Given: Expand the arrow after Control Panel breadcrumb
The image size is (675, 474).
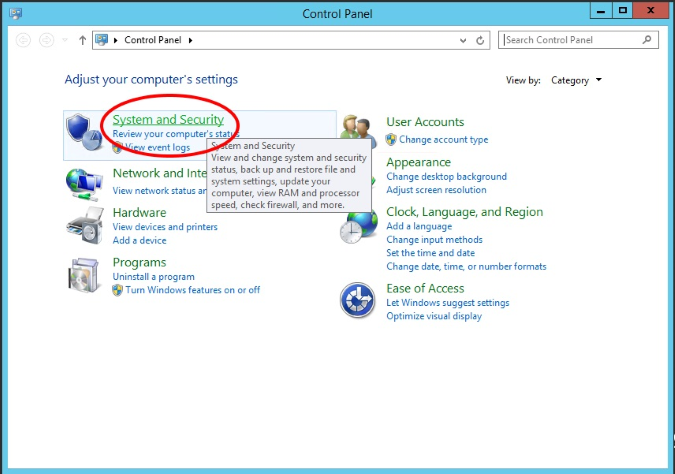Looking at the screenshot, I should pos(190,40).
